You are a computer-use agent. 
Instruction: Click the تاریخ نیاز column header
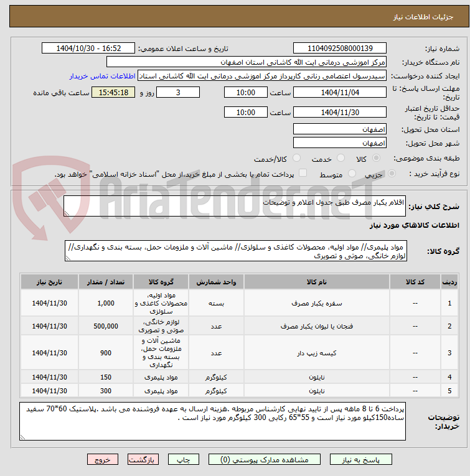(49, 282)
